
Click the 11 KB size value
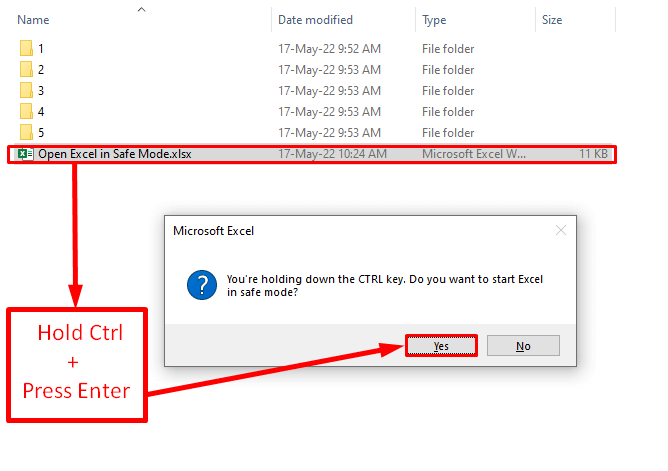click(593, 154)
